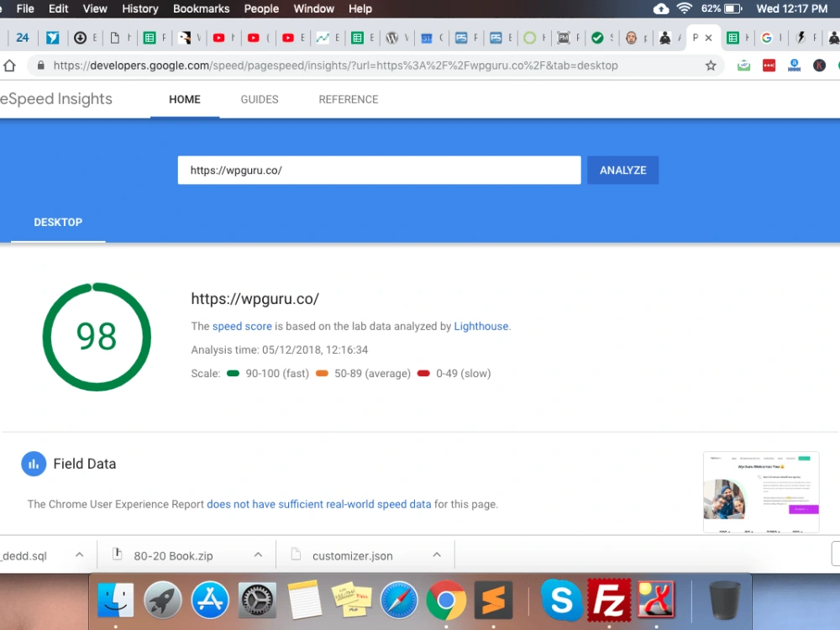Open FileZilla from the dock
840x630 pixels.
(x=609, y=600)
